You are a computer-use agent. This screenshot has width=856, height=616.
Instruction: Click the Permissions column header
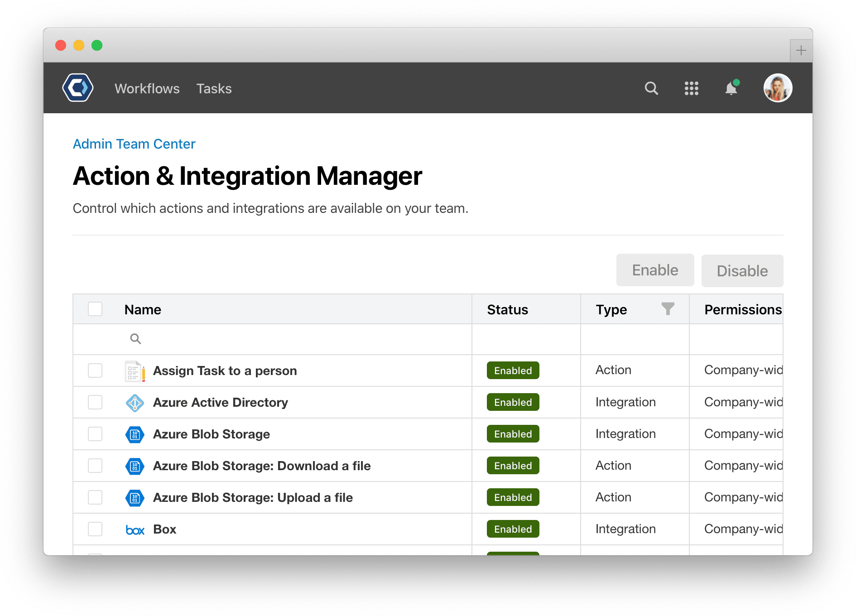743,309
